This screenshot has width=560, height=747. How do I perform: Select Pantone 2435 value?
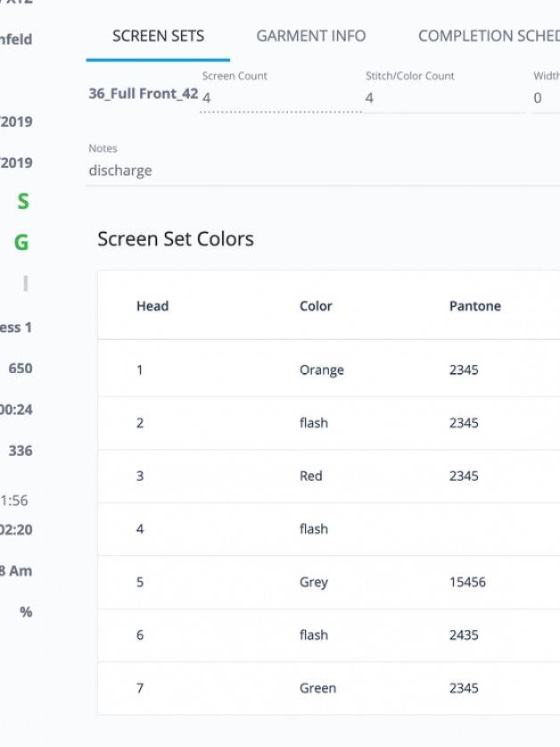tap(464, 635)
